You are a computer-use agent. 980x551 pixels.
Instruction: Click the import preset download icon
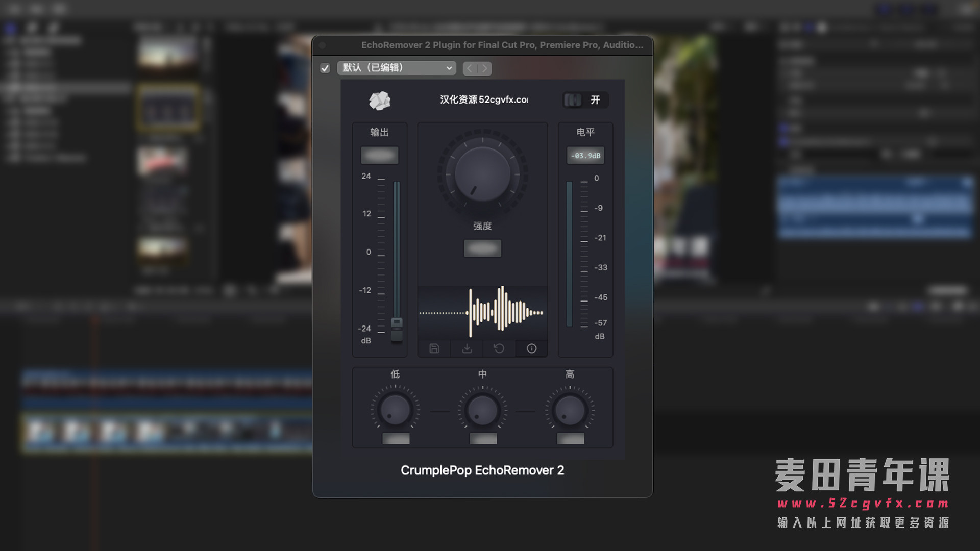(x=467, y=348)
